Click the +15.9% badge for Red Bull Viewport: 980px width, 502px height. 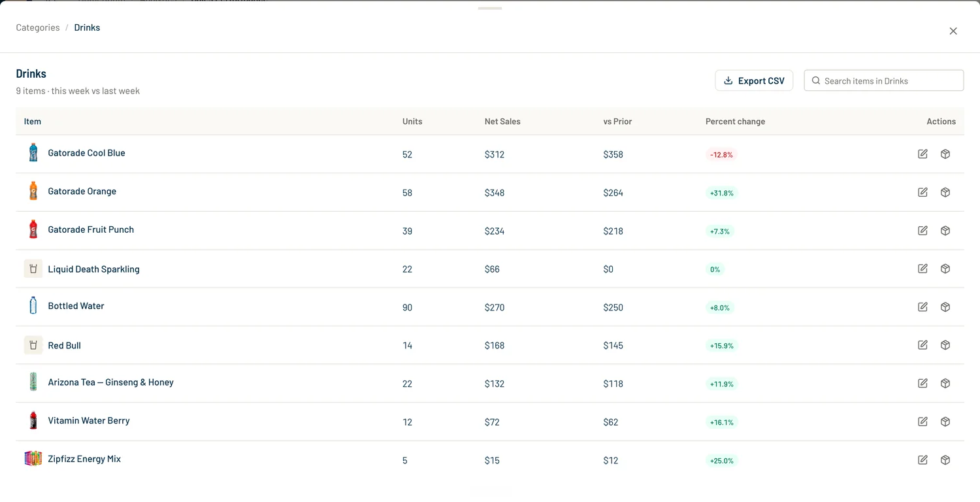coord(721,346)
